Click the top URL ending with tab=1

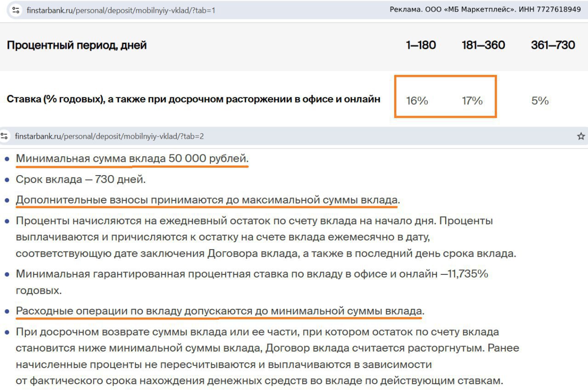click(121, 10)
